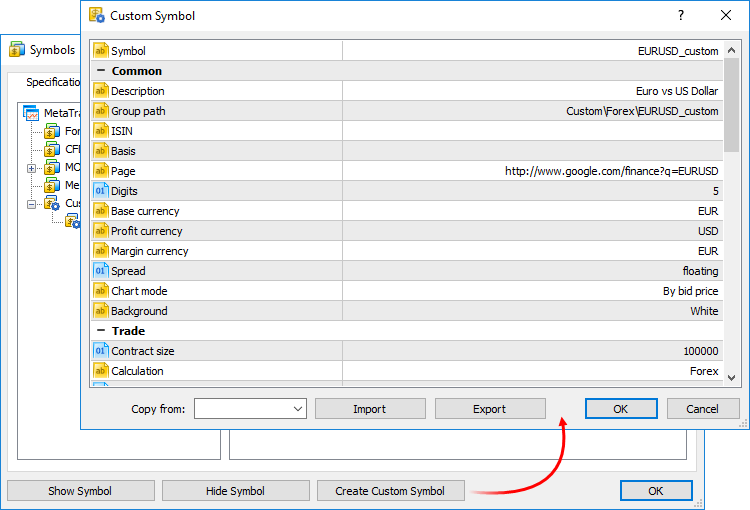
Task: Click the icon next to Contract size
Action: point(100,351)
